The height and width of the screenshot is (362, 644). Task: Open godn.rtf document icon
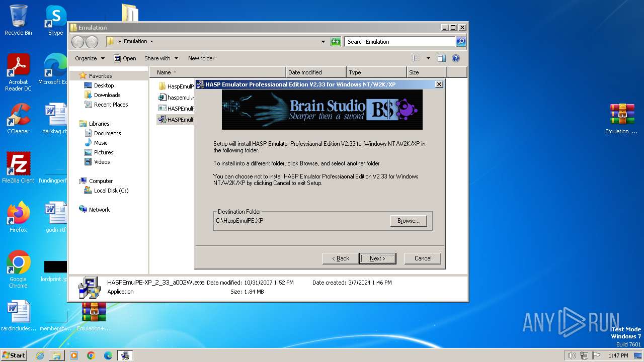55,217
